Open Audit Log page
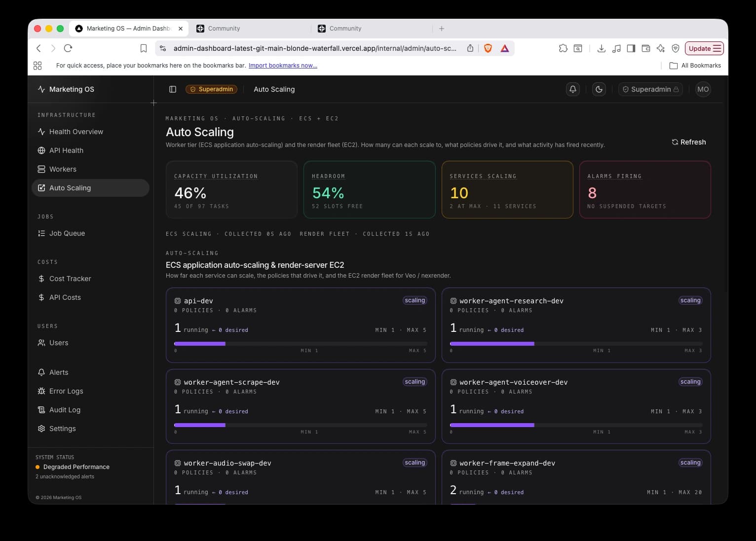This screenshot has width=756, height=541. [x=90, y=410]
